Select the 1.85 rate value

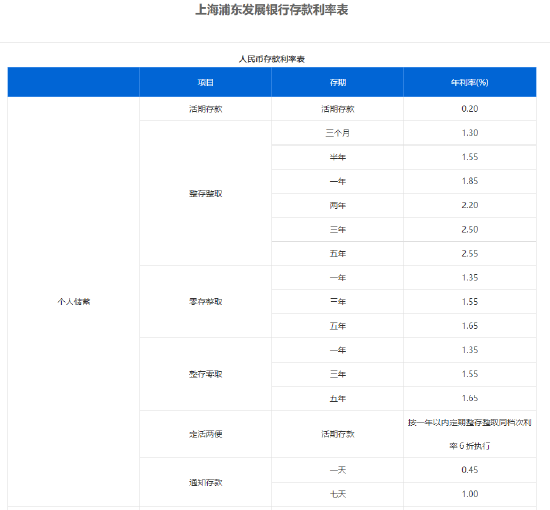(x=470, y=181)
